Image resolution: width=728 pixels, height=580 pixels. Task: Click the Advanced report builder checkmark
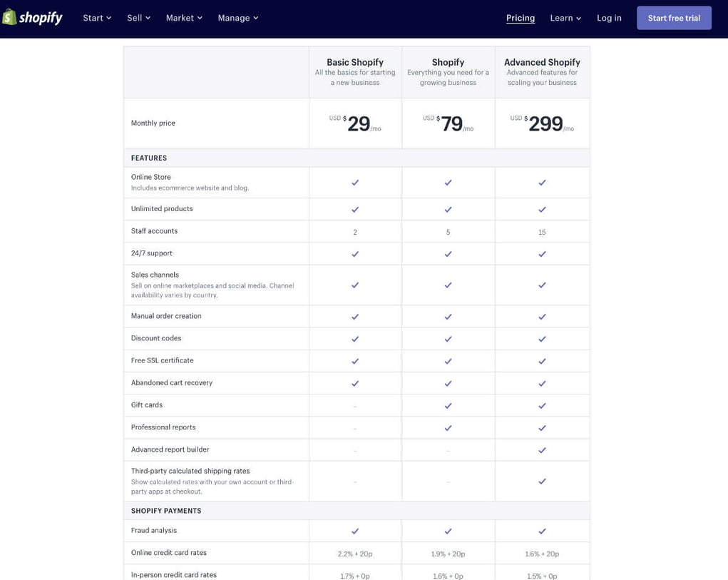click(x=542, y=450)
